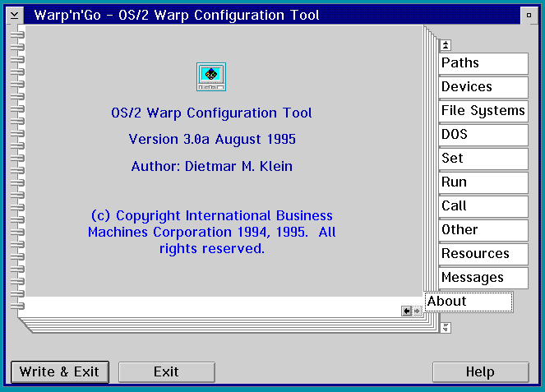545x392 pixels.
Task: Turn to next notebook page arrow
Action: click(x=417, y=311)
